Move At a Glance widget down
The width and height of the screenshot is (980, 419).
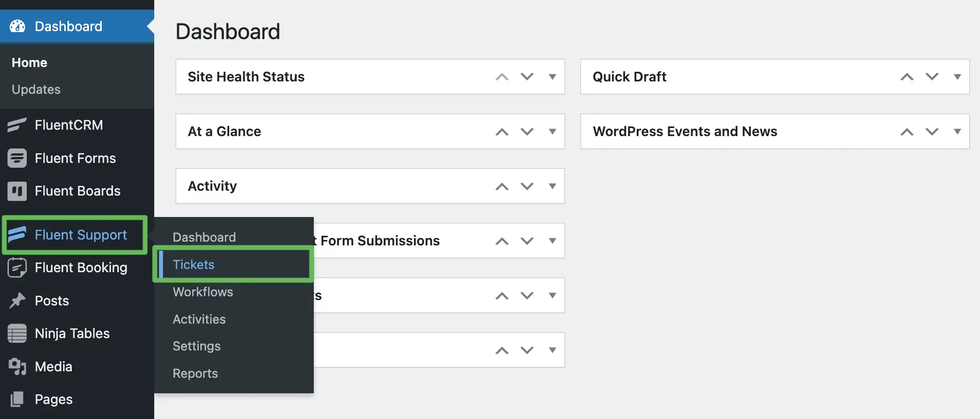coord(527,131)
